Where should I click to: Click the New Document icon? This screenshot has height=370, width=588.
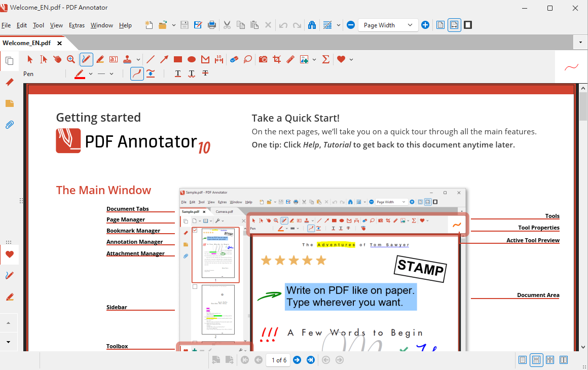click(149, 25)
